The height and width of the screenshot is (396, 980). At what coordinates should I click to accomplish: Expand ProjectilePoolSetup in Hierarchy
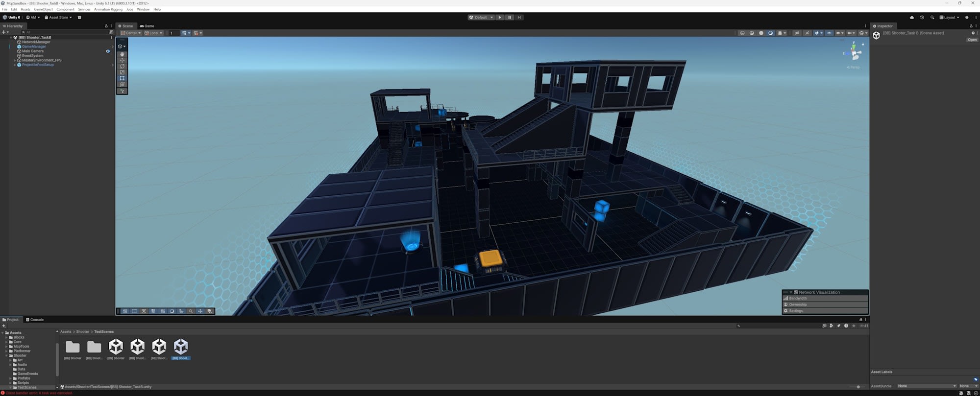(15, 65)
